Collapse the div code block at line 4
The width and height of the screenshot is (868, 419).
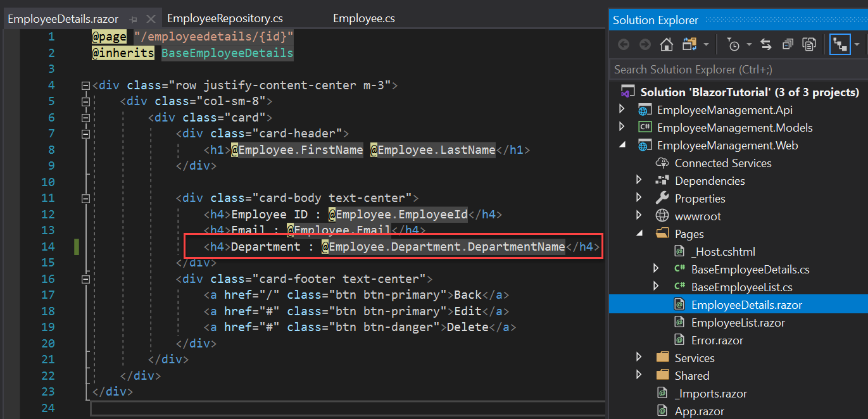coord(85,84)
